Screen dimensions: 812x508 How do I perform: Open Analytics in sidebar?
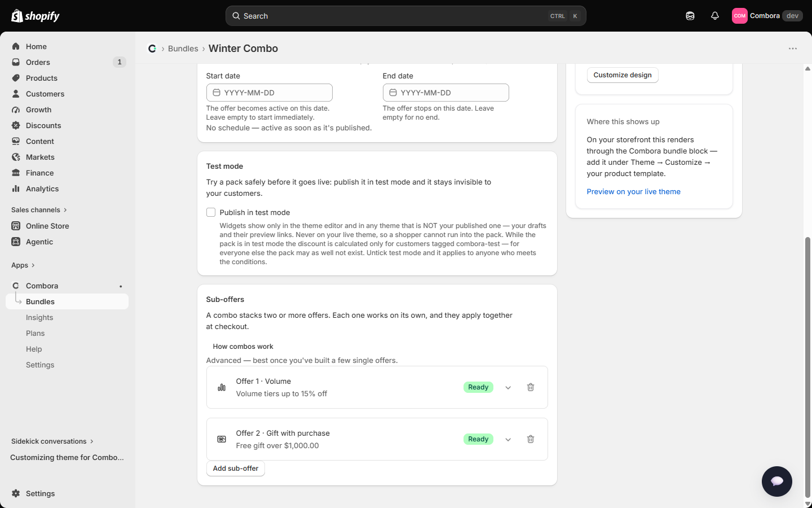67,189
